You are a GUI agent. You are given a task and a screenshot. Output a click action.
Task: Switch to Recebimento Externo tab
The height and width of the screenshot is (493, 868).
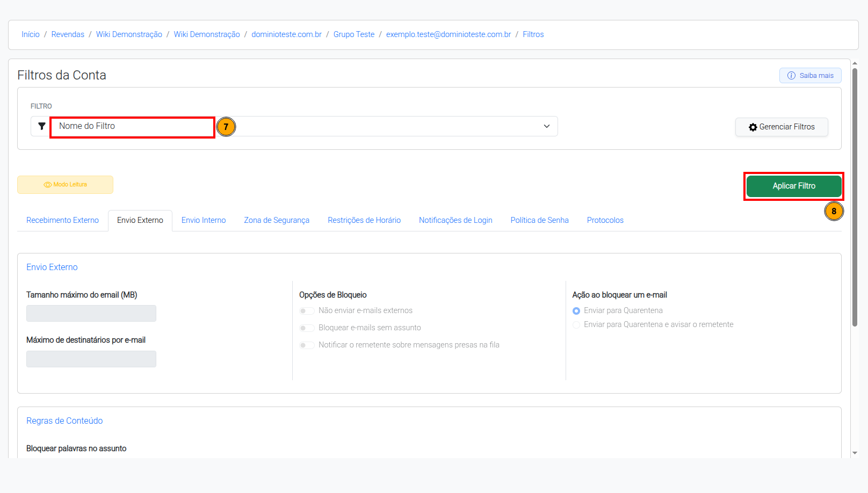click(x=62, y=220)
